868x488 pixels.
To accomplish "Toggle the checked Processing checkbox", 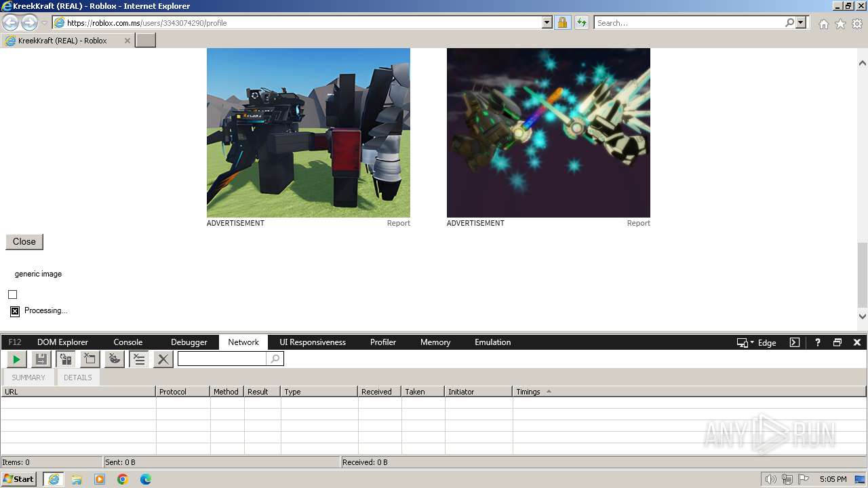I will [15, 311].
